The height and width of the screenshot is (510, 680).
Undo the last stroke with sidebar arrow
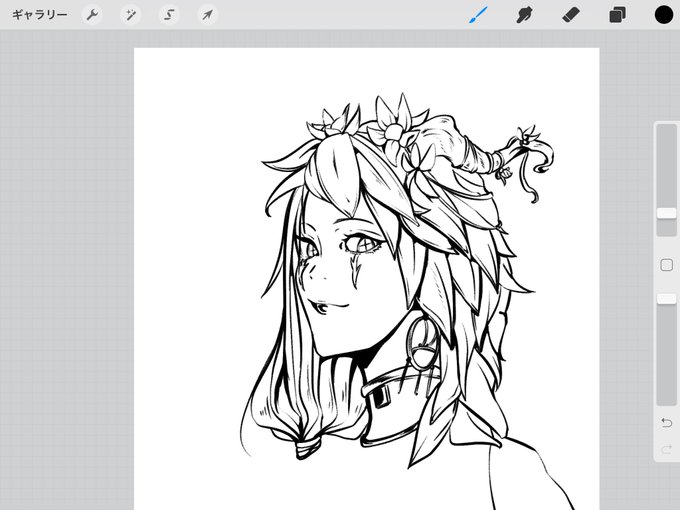click(x=666, y=422)
